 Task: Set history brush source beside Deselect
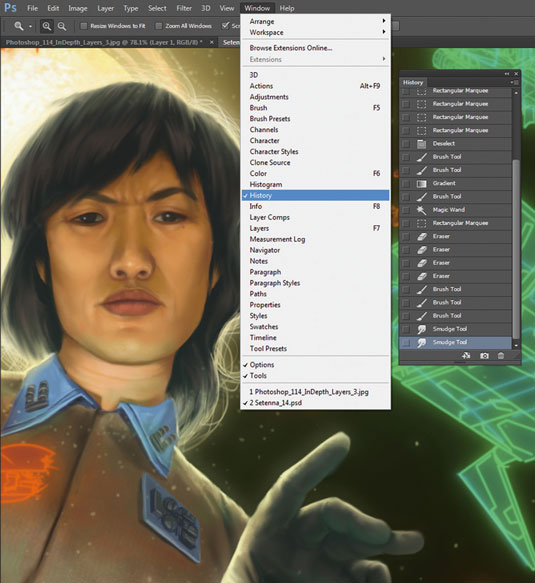pos(406,144)
